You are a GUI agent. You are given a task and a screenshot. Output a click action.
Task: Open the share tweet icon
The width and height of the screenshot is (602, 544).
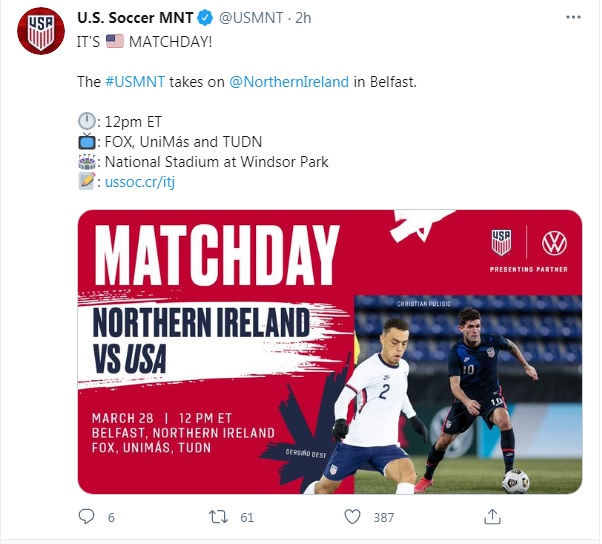point(491,516)
